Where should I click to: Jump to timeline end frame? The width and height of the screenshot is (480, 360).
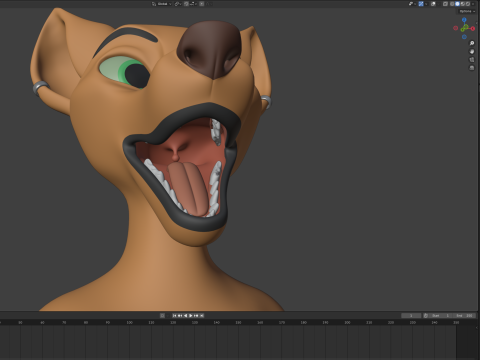202,315
